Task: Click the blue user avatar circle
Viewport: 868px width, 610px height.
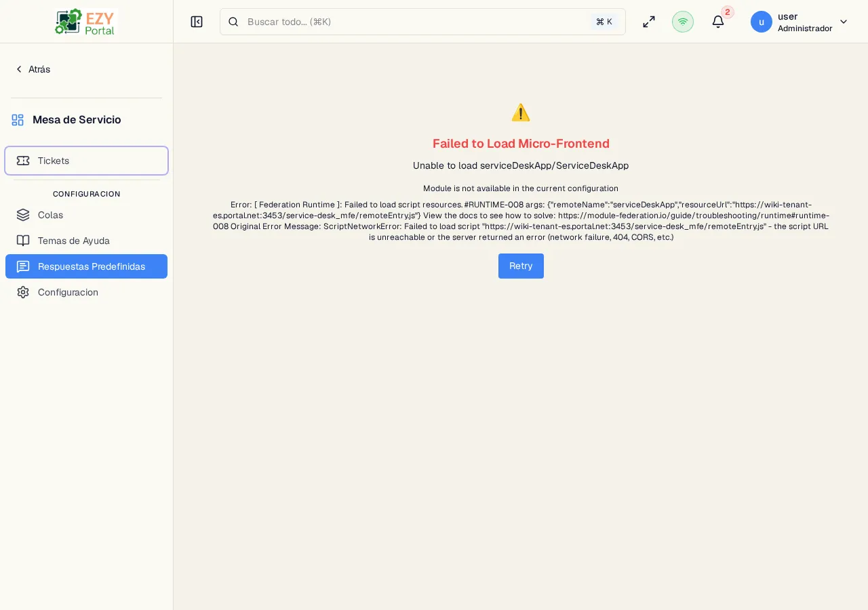Action: [x=762, y=22]
